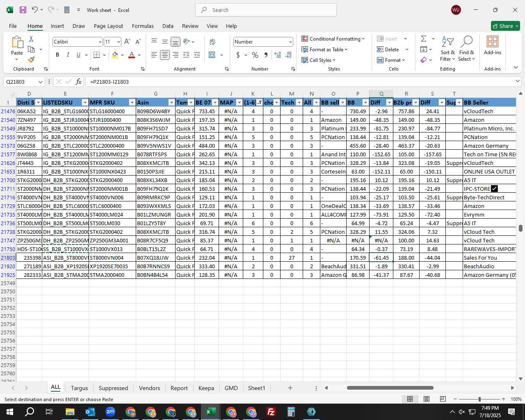Open the Formulas ribbon tab
Viewport: 525px width, 420px height.
click(143, 26)
